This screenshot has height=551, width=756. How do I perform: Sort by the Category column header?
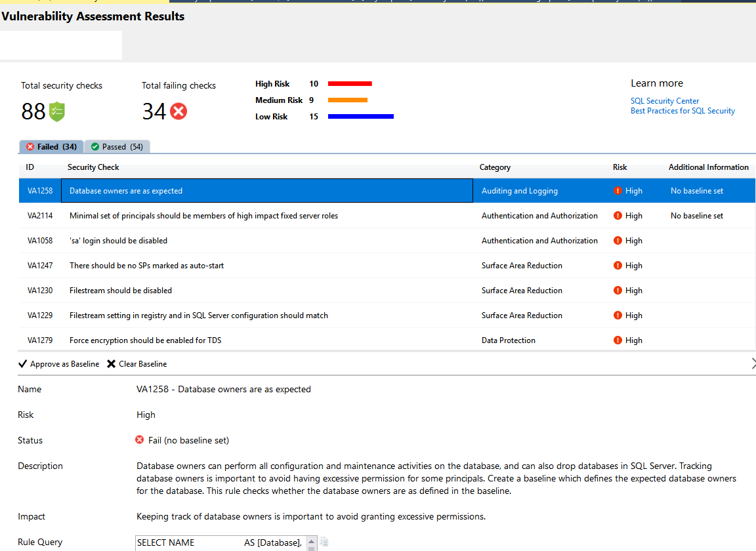tap(495, 167)
